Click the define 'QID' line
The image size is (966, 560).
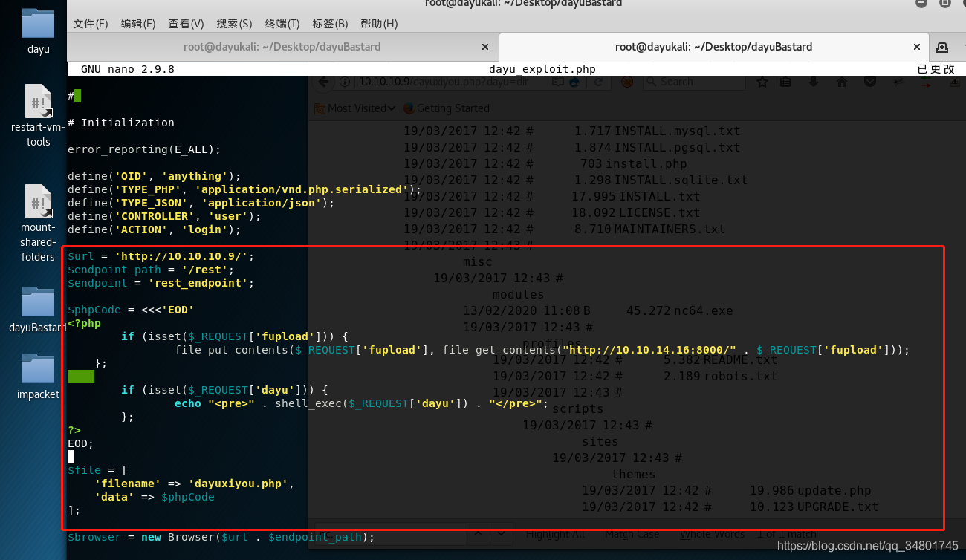[155, 176]
